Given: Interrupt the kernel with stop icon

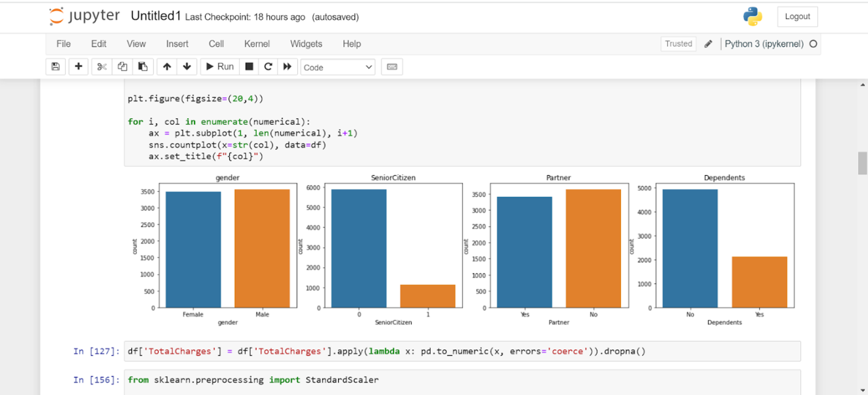Looking at the screenshot, I should (x=250, y=67).
